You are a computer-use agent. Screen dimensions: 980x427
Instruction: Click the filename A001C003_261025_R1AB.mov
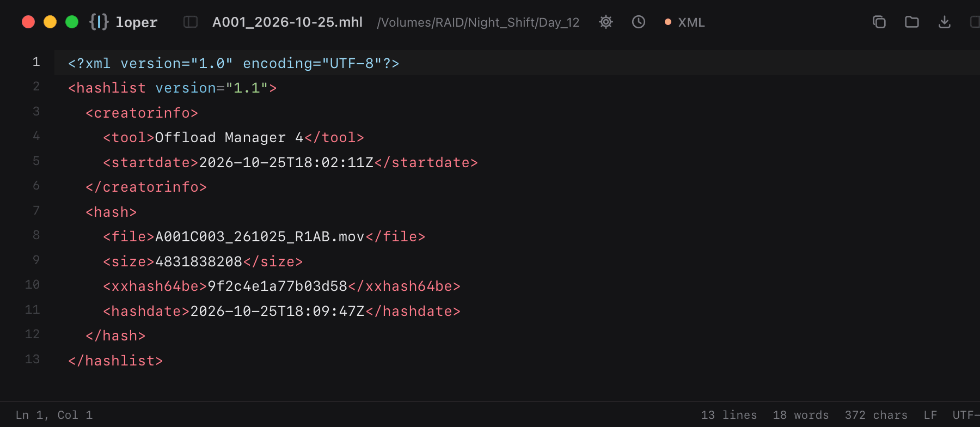click(x=260, y=236)
